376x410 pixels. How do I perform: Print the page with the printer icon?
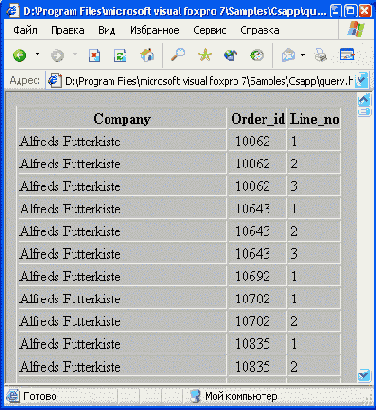tap(321, 55)
